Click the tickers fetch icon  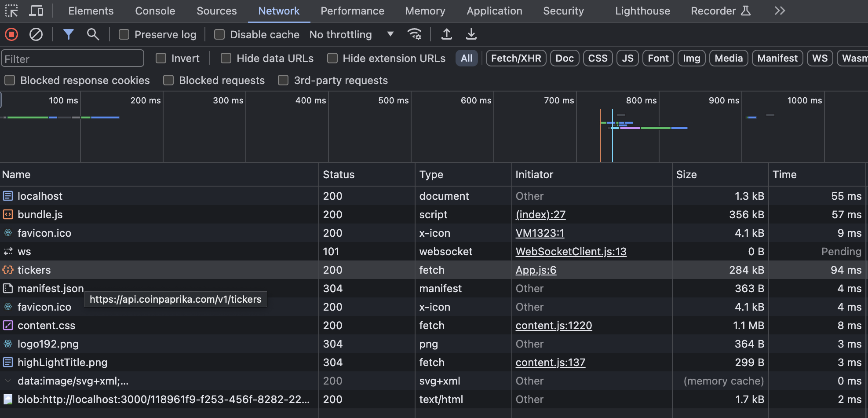pyautogui.click(x=8, y=270)
